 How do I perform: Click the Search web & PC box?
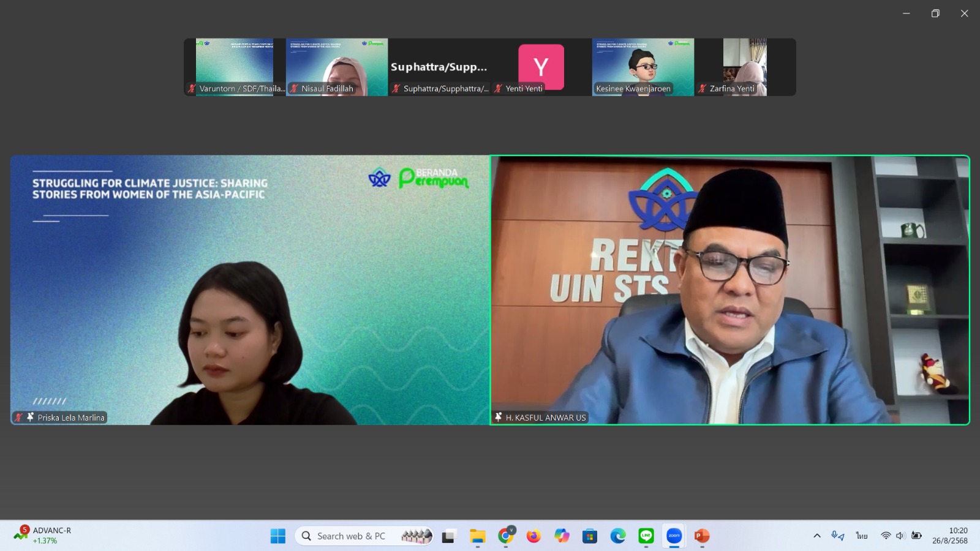click(x=365, y=536)
